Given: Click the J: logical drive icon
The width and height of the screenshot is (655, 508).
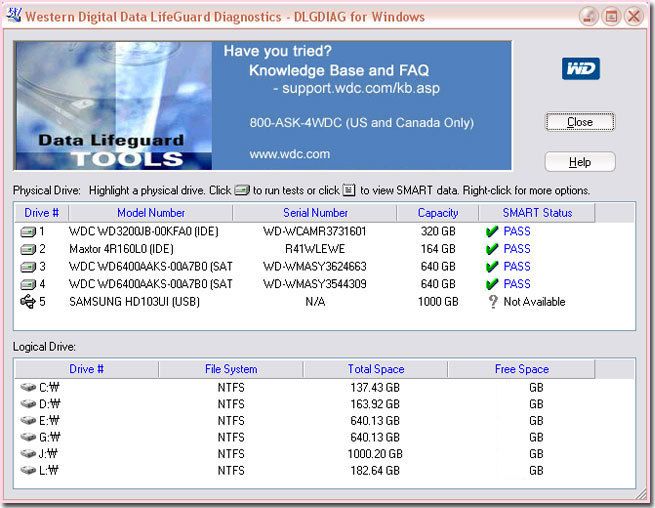Looking at the screenshot, I should point(28,454).
